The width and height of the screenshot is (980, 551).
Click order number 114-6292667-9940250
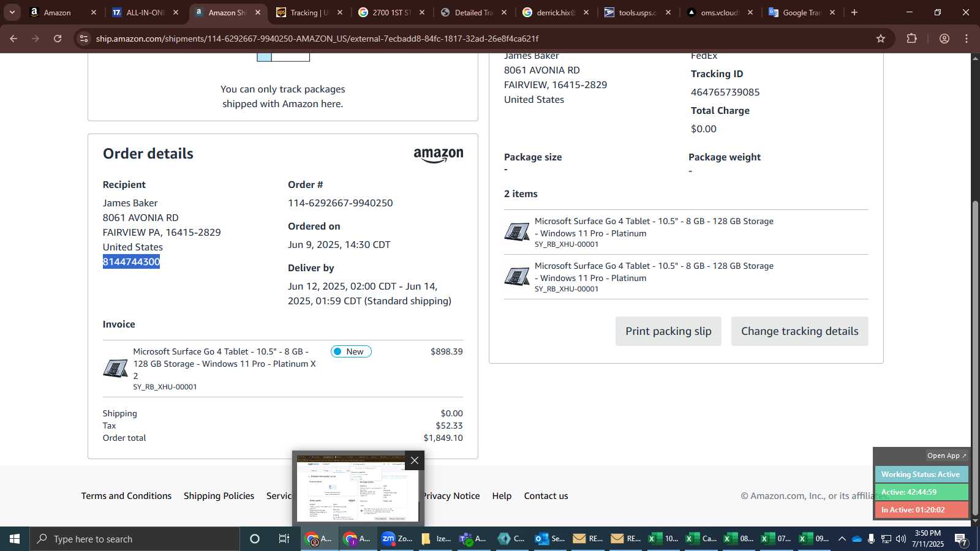[341, 203]
